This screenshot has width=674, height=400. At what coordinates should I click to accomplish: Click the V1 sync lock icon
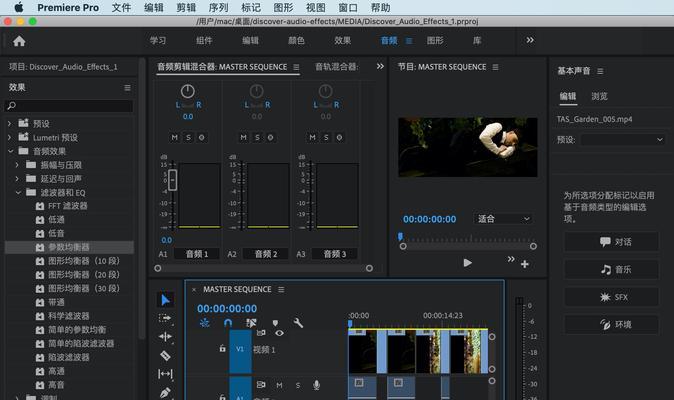[x=261, y=333]
